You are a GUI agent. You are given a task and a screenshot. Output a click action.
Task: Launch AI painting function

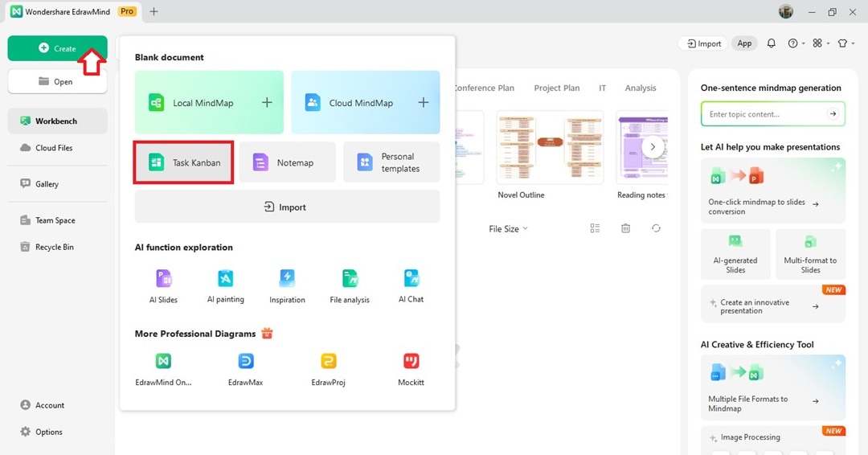225,286
